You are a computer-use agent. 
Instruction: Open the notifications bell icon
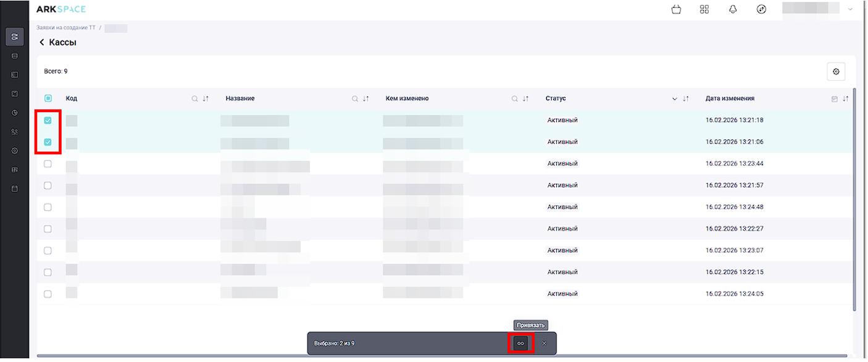(x=733, y=9)
